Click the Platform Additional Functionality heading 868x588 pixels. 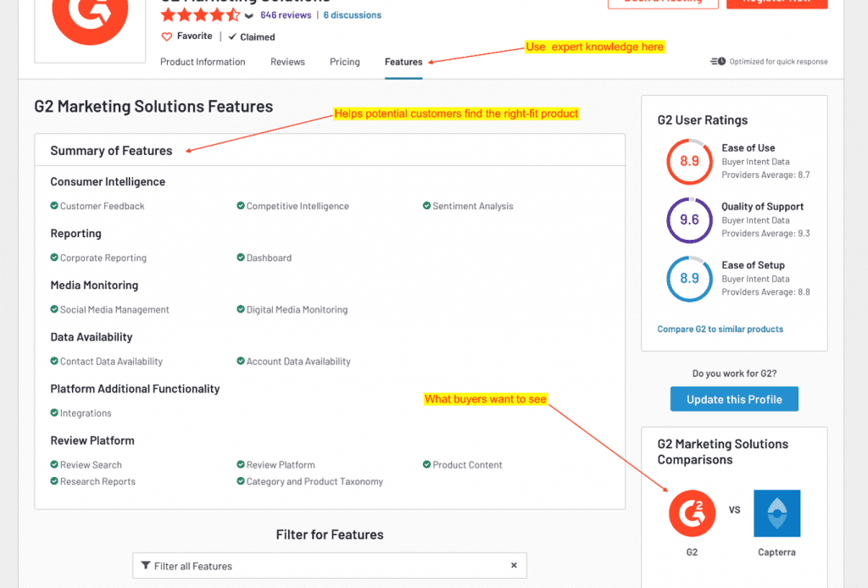[x=135, y=389]
